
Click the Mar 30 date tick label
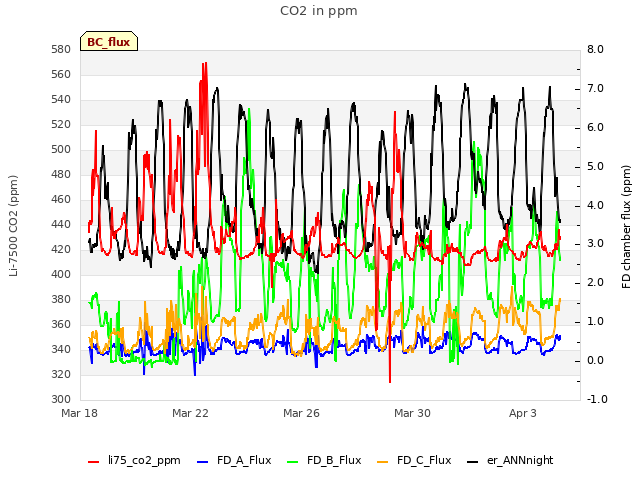tap(412, 413)
